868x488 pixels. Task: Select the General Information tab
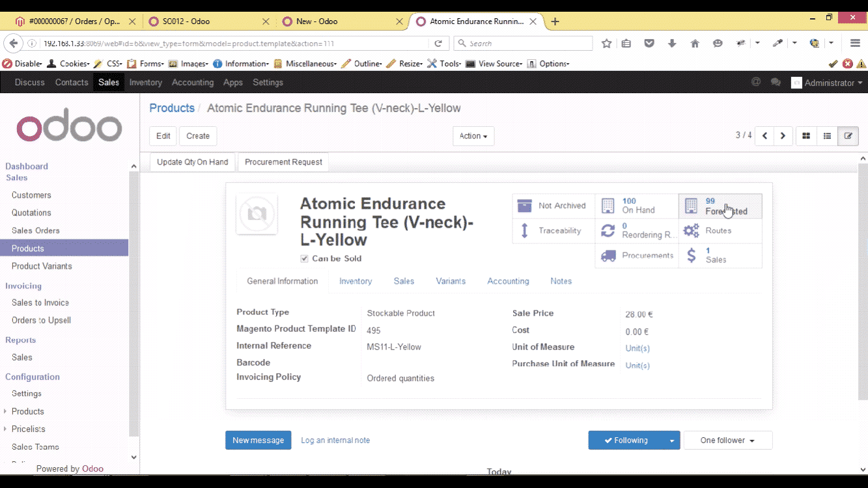coord(283,281)
